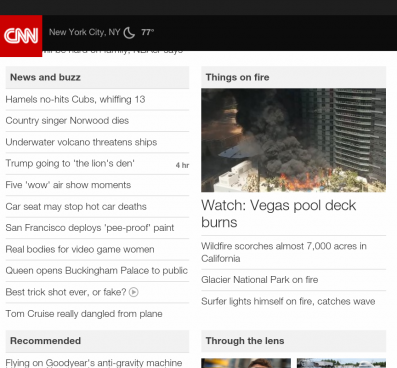The width and height of the screenshot is (397, 368).
Task: Read 'Wildfire scorches almost 7,000 acres' story
Action: click(x=284, y=252)
